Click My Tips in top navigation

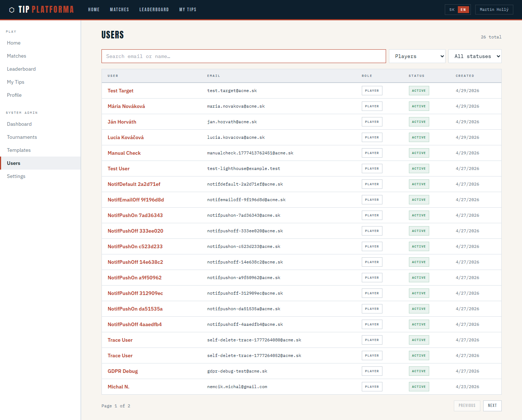(x=187, y=10)
